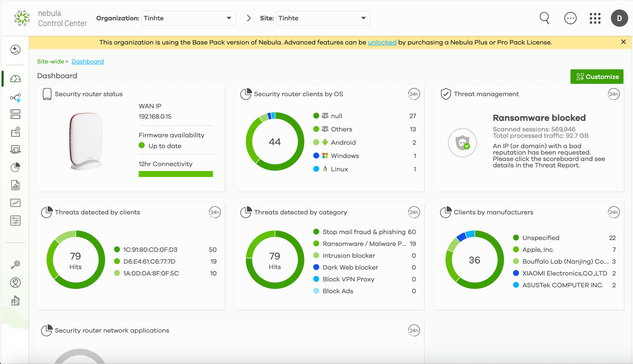Image resolution: width=633 pixels, height=364 pixels.
Task: Click the security router device image
Action: pyautogui.click(x=86, y=141)
